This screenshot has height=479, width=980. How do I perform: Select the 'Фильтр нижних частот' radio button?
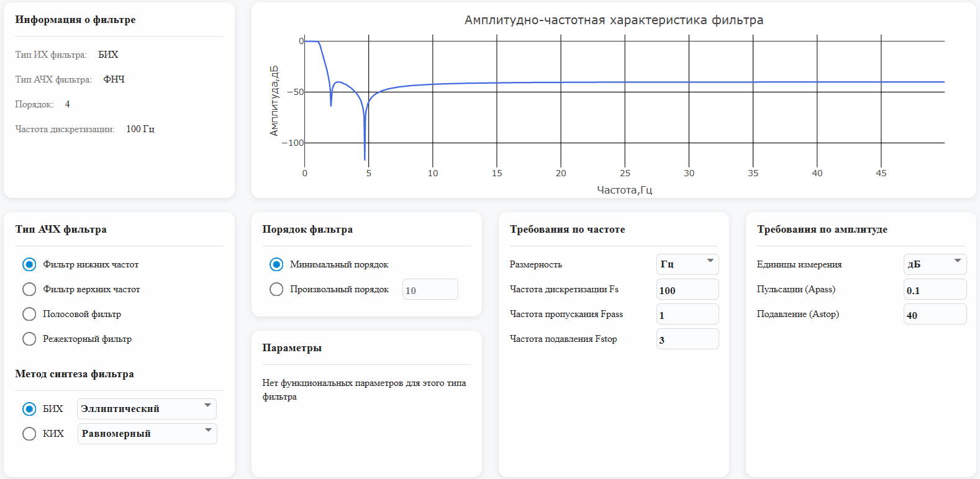29,264
